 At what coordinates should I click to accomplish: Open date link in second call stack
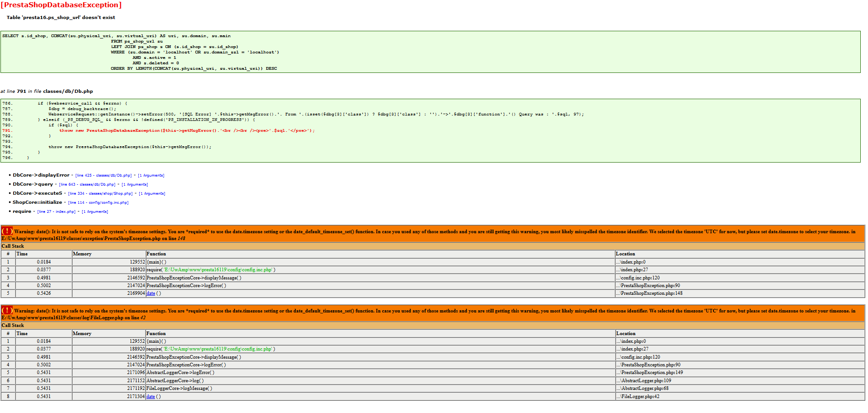pos(150,397)
